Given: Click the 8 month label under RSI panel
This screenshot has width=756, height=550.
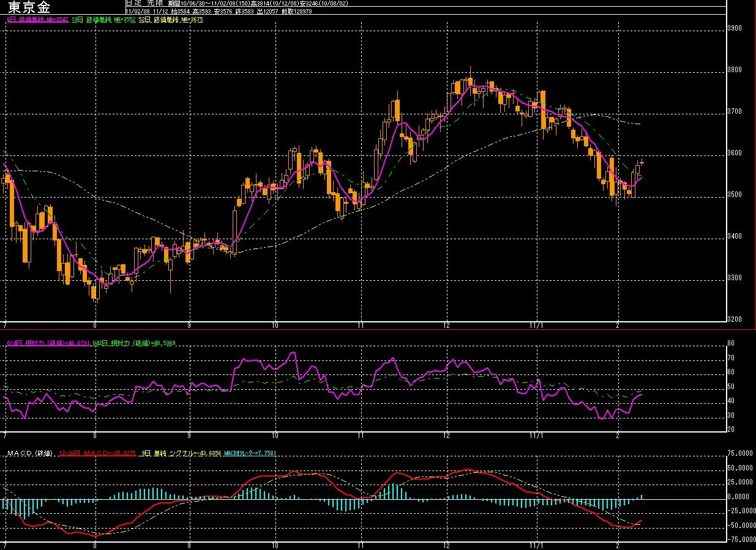Looking at the screenshot, I should click(95, 436).
